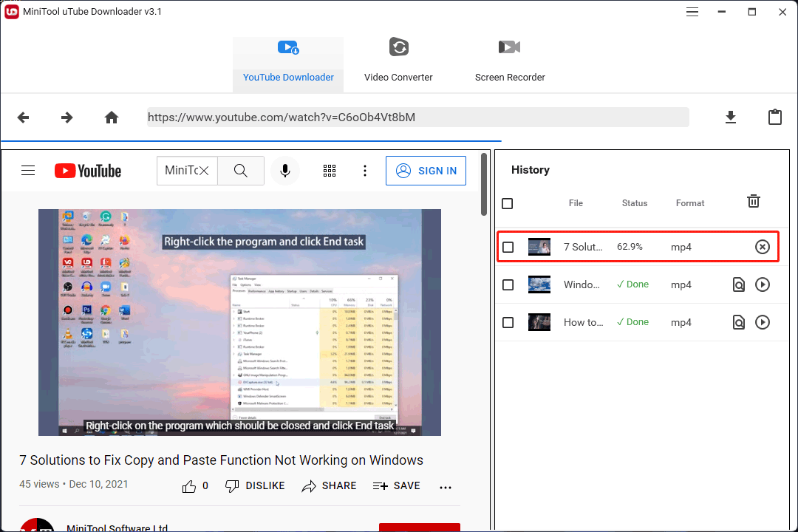The image size is (798, 532).
Task: Click the video player frame
Action: tap(239, 322)
